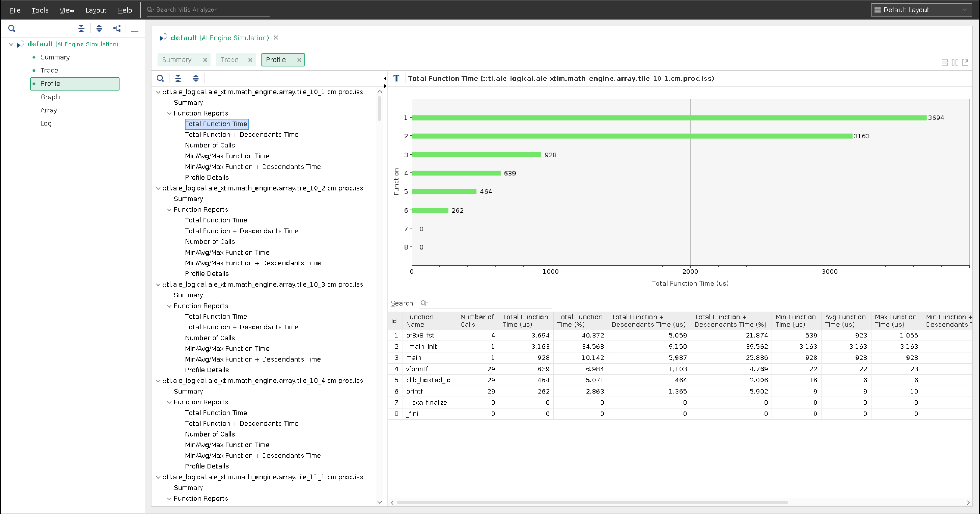Open the report in a new window
This screenshot has height=514, width=980.
tap(965, 62)
